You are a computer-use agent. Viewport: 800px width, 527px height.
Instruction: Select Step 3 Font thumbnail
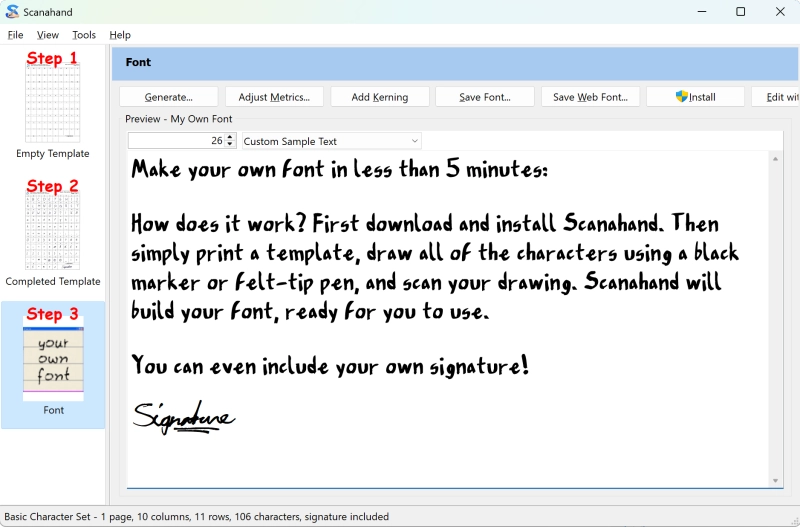(53, 365)
